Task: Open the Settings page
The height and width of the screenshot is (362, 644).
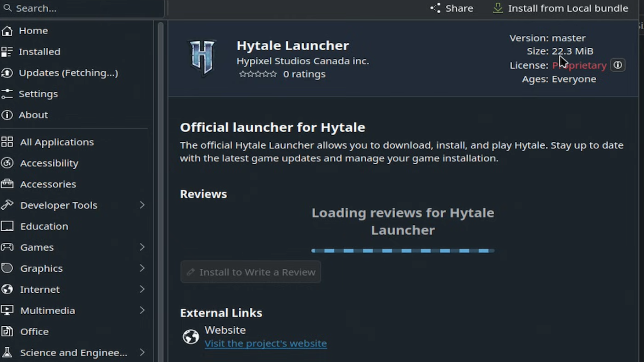Action: coord(38,94)
